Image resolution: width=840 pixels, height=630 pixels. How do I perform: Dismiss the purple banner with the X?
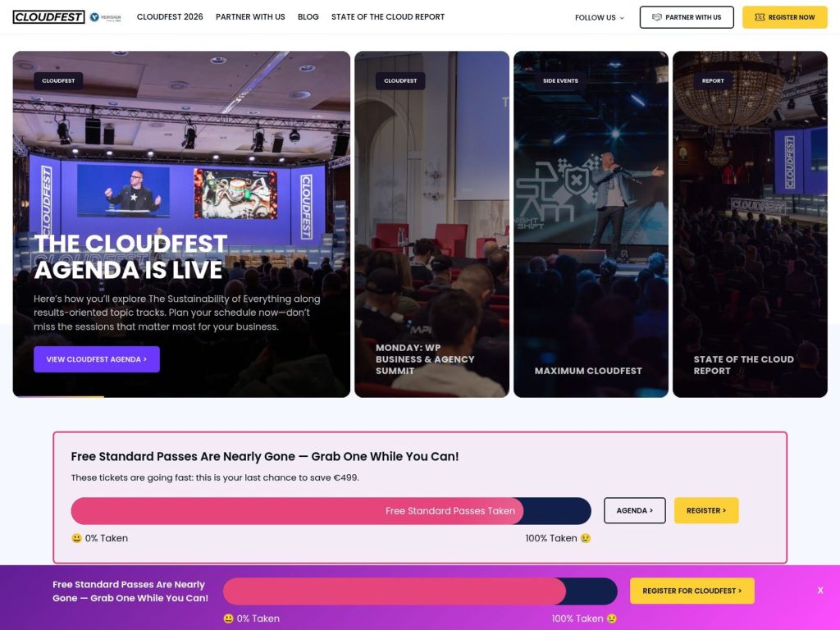coord(820,590)
